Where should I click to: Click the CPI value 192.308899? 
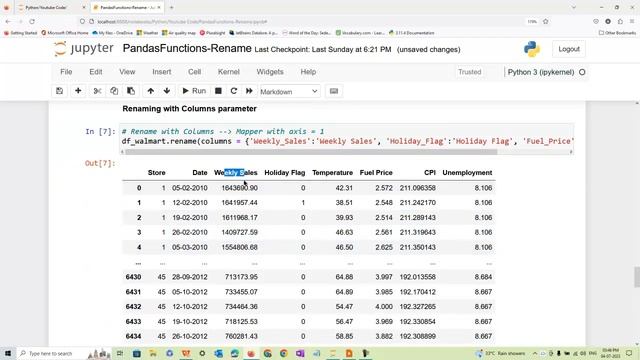click(418, 336)
